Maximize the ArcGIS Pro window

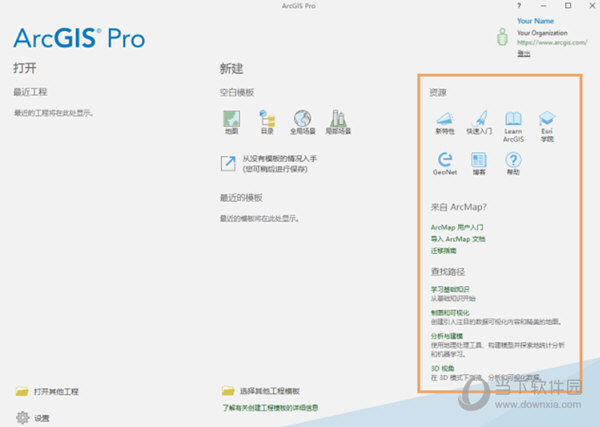(568, 5)
